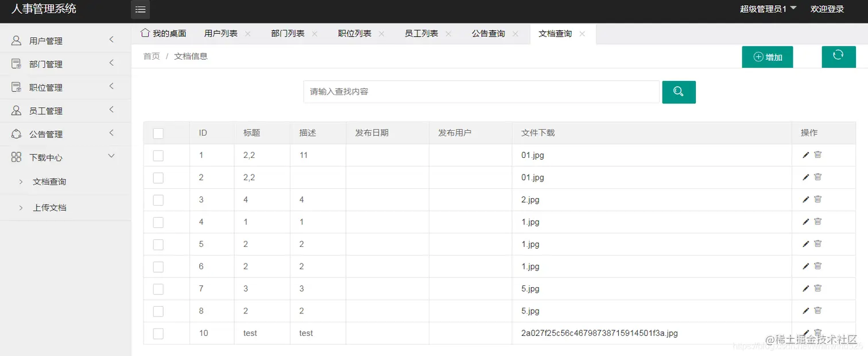Focus the 请输入查找内容 search field

481,92
